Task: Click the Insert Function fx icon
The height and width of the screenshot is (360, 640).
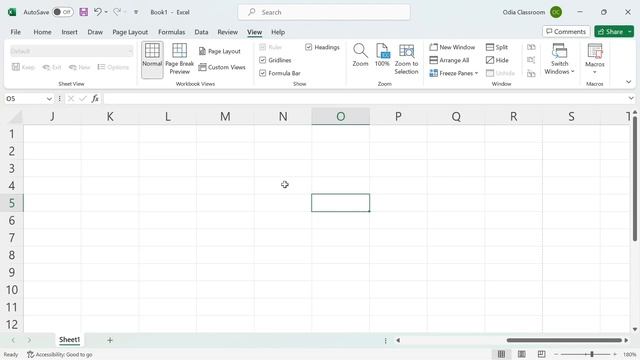Action: (95, 98)
